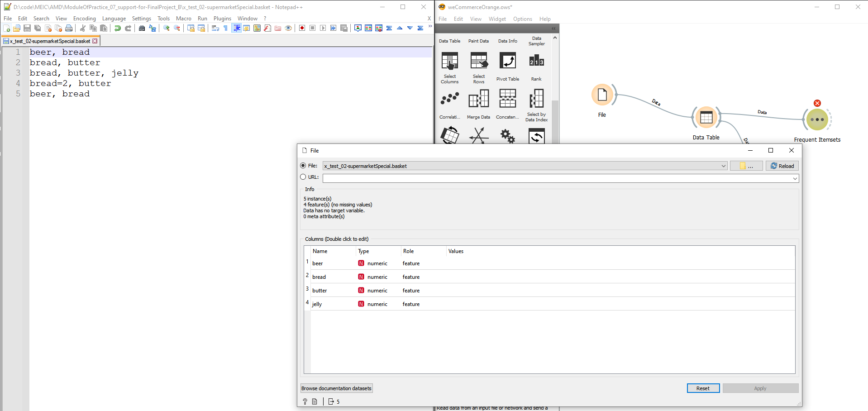Toggle the Indent Guide toolbar icon

[x=236, y=28]
